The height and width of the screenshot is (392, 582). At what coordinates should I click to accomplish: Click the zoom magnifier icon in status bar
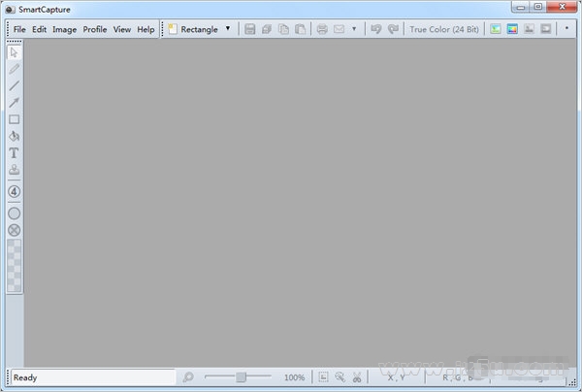coord(188,377)
